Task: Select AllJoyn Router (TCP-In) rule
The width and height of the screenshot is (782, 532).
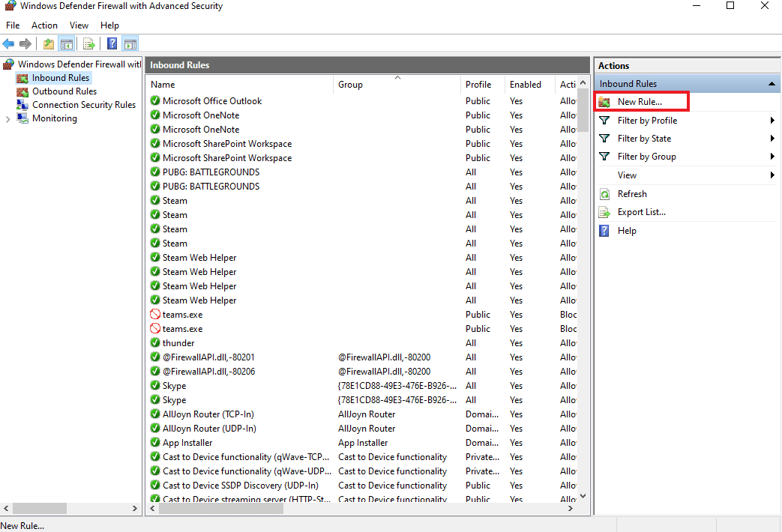Action: [208, 414]
